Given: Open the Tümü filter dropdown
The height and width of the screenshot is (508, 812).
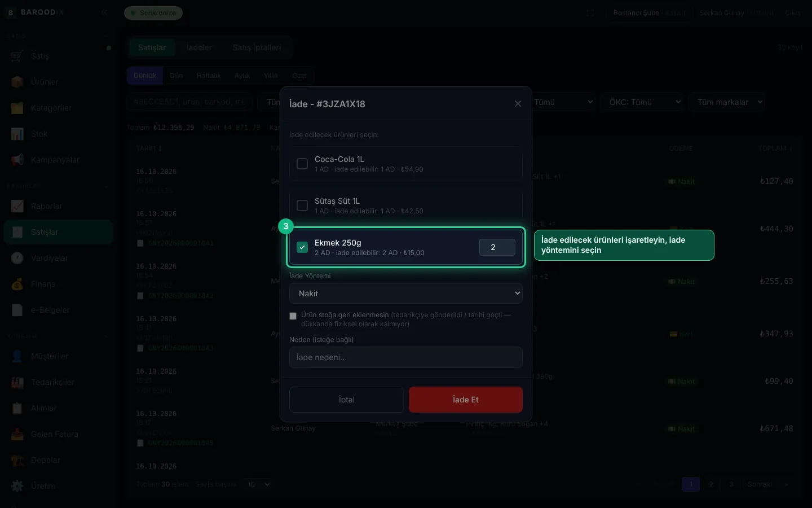Looking at the screenshot, I should [x=563, y=102].
